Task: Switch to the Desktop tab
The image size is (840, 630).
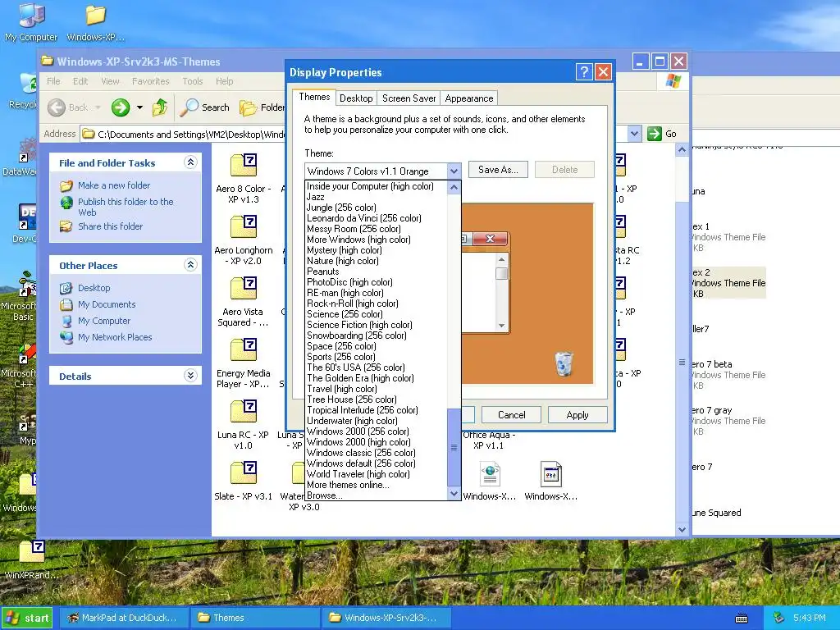Action: [356, 98]
